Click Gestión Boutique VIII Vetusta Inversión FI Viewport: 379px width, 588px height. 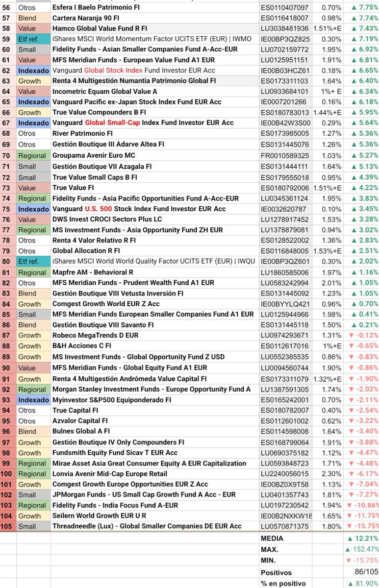pos(118,294)
